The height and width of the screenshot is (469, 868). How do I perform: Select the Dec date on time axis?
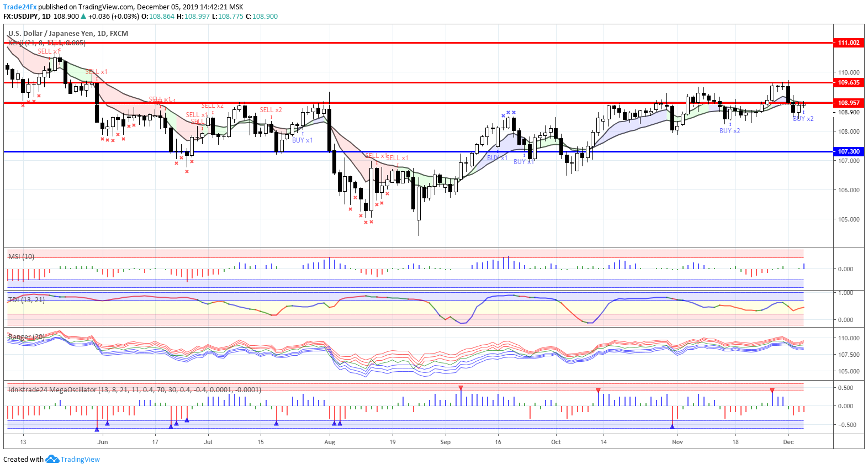pos(788,442)
